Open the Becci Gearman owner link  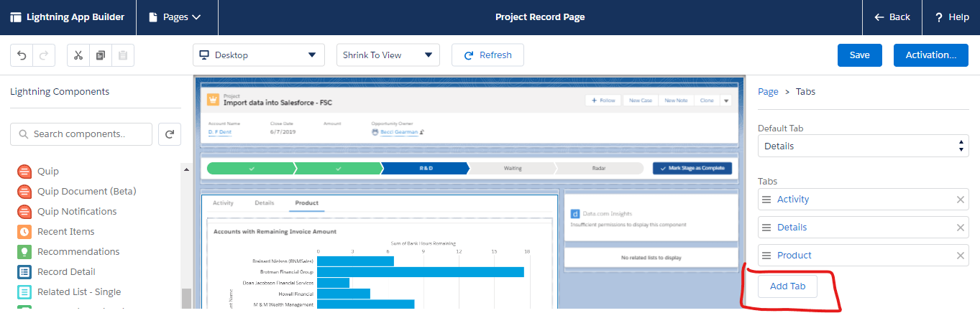click(x=399, y=132)
